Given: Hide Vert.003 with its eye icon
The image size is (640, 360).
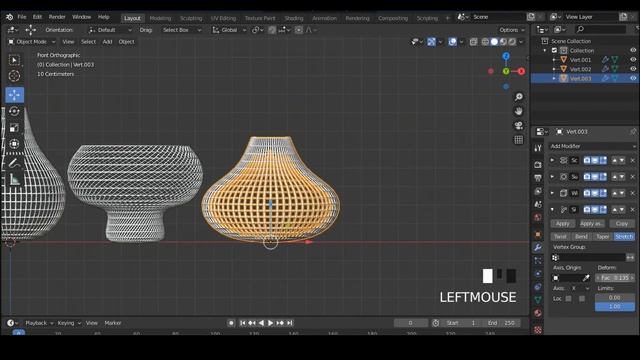Looking at the screenshot, I should click(x=633, y=78).
